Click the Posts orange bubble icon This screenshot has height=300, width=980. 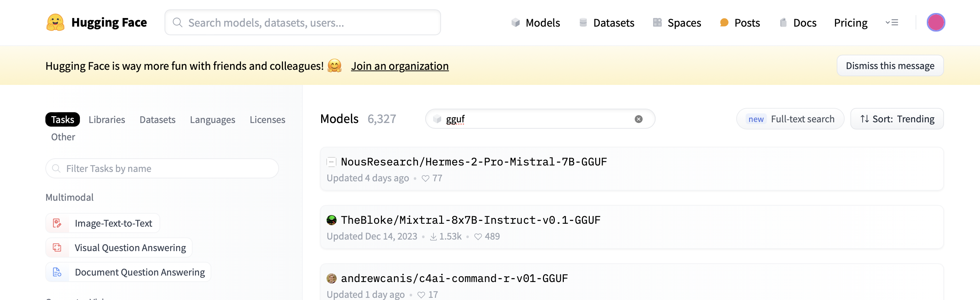pyautogui.click(x=724, y=23)
